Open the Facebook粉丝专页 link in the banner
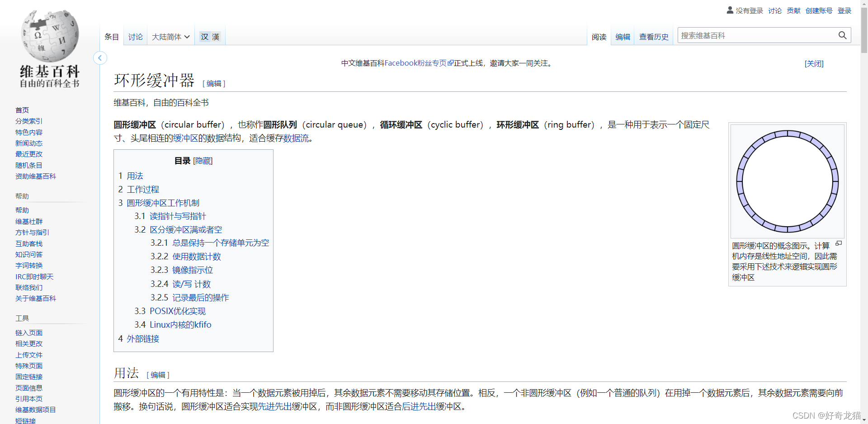This screenshot has height=424, width=868. [x=419, y=63]
